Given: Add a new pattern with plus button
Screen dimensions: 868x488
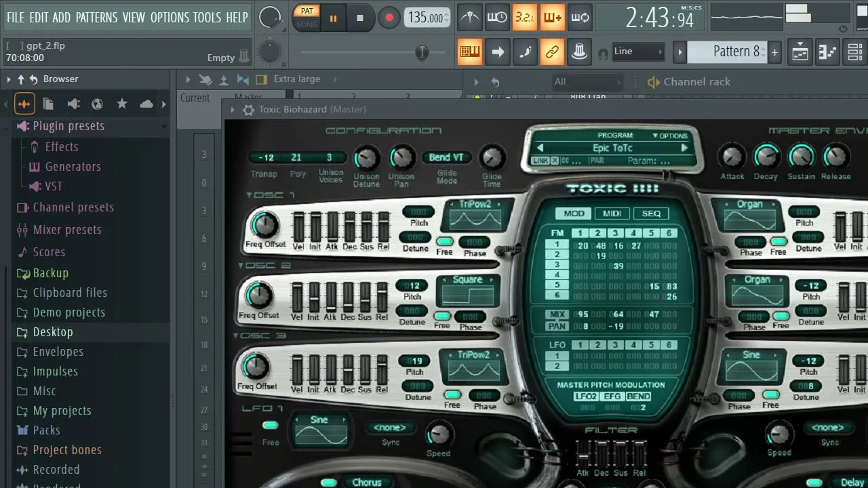Looking at the screenshot, I should click(774, 52).
